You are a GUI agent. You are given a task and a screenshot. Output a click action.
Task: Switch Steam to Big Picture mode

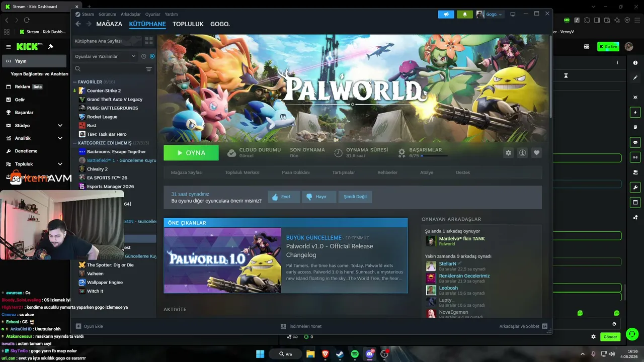click(x=513, y=14)
